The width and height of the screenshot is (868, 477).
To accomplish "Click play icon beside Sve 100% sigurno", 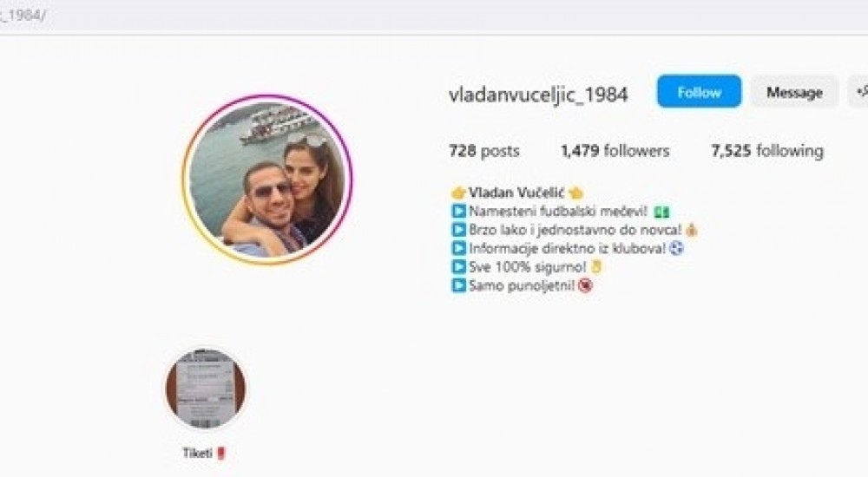I will (458, 267).
